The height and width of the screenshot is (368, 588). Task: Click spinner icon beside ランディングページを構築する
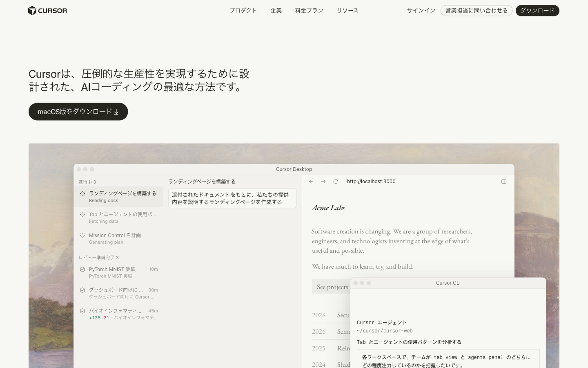coord(82,193)
